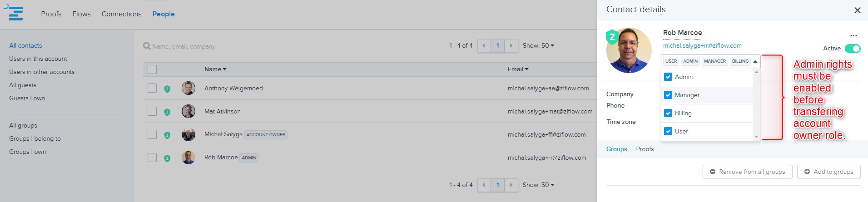Screen dimensions: 868x202
Task: Switch to the Proofs tab in contact details
Action: click(645, 149)
